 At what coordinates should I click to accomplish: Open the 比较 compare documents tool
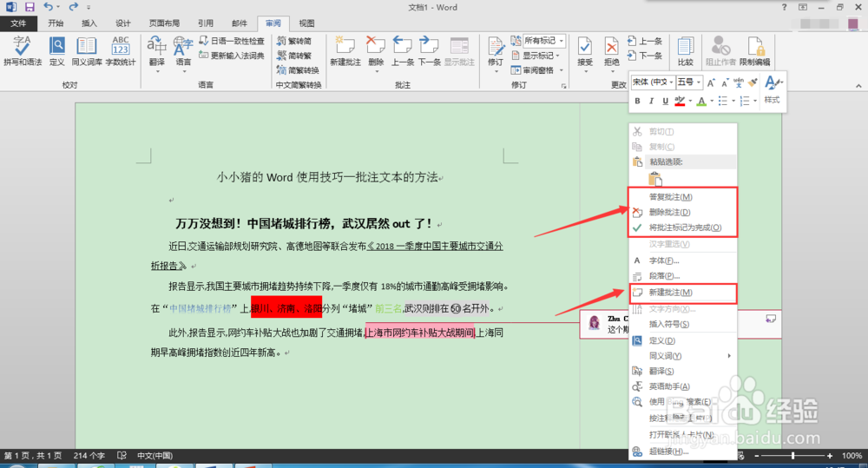(x=686, y=51)
